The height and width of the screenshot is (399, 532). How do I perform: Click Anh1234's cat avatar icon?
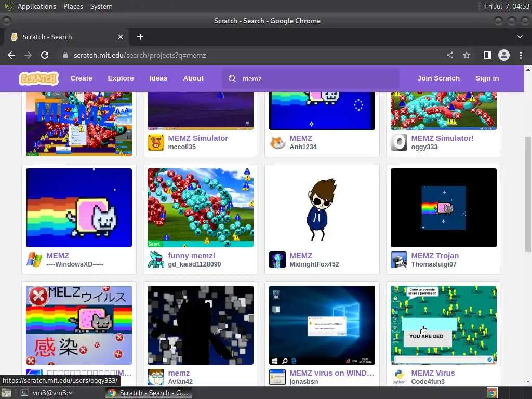coord(277,142)
